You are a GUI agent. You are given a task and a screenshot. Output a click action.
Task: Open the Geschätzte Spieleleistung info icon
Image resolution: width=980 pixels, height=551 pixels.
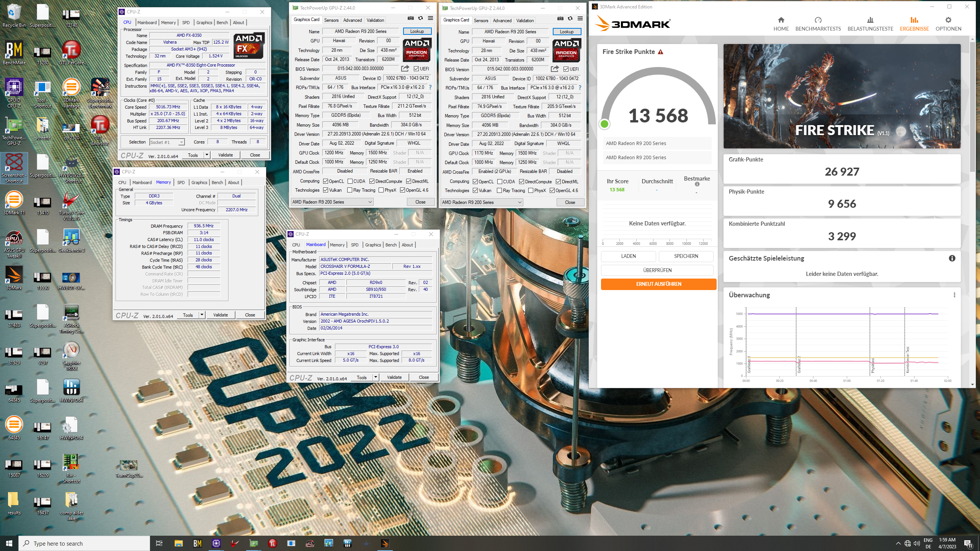tap(952, 258)
